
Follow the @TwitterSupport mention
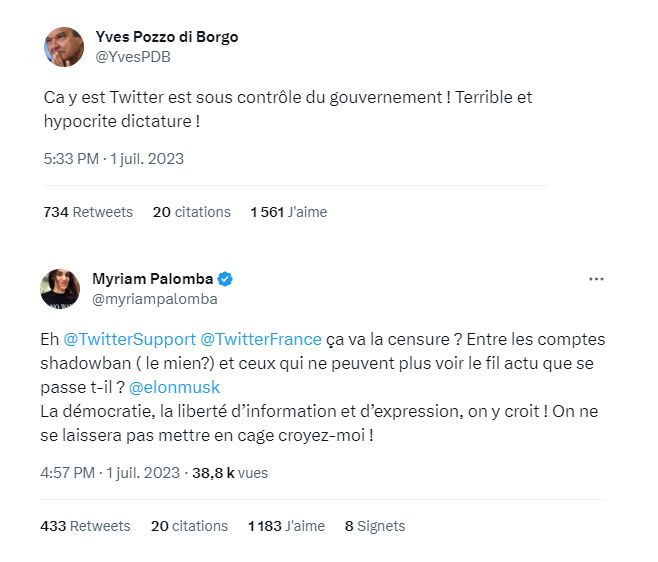[x=130, y=339]
